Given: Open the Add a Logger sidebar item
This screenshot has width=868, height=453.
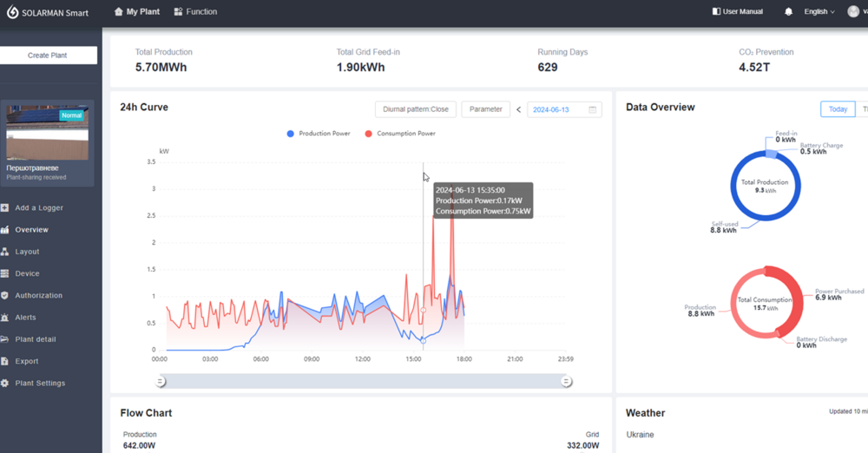Looking at the screenshot, I should tap(38, 207).
